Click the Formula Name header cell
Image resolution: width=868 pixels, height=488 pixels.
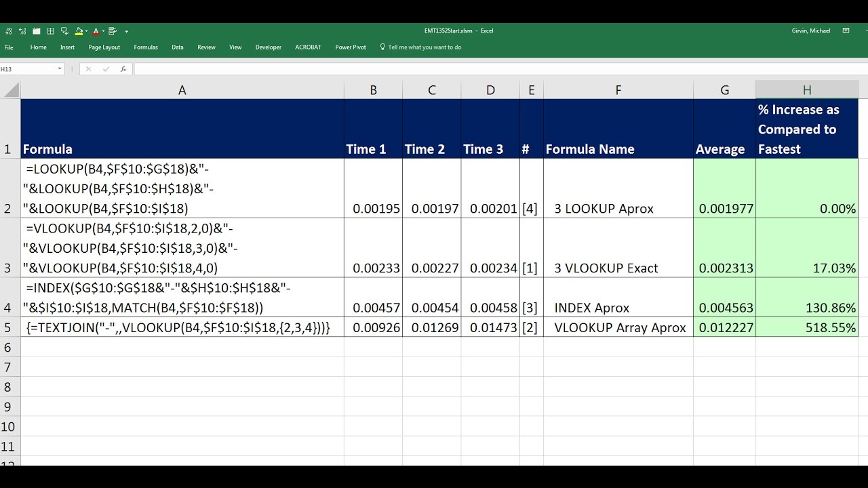[618, 129]
